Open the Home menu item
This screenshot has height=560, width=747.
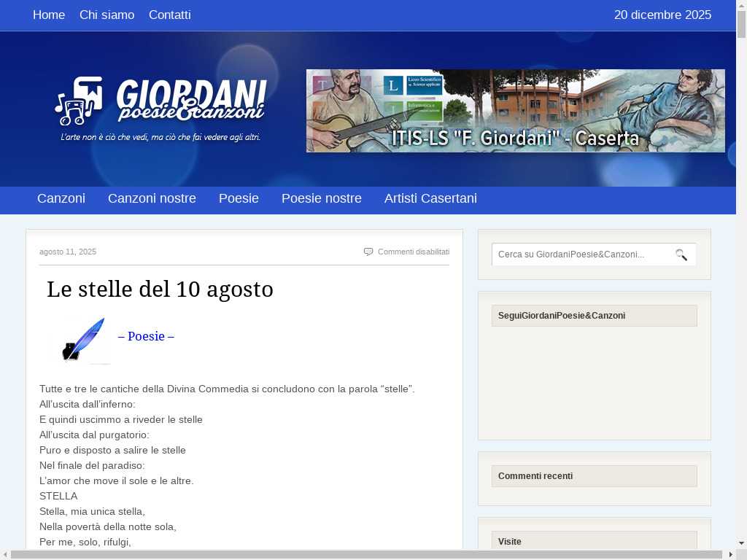point(49,15)
